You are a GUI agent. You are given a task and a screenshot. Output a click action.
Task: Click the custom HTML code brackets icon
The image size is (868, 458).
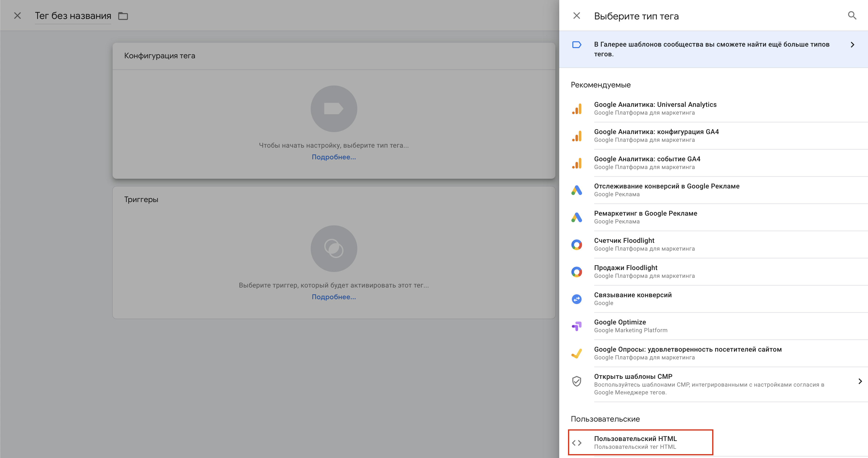coord(576,443)
